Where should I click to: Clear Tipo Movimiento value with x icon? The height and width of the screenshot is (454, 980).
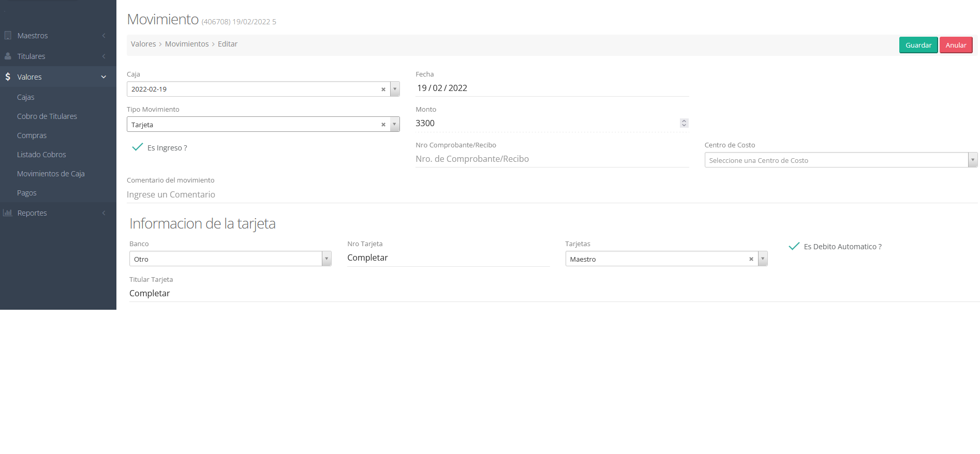(383, 125)
